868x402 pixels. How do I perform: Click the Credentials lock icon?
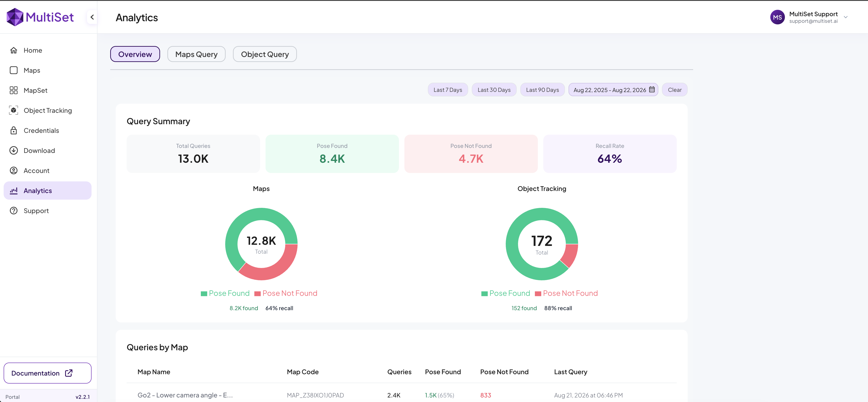point(13,131)
